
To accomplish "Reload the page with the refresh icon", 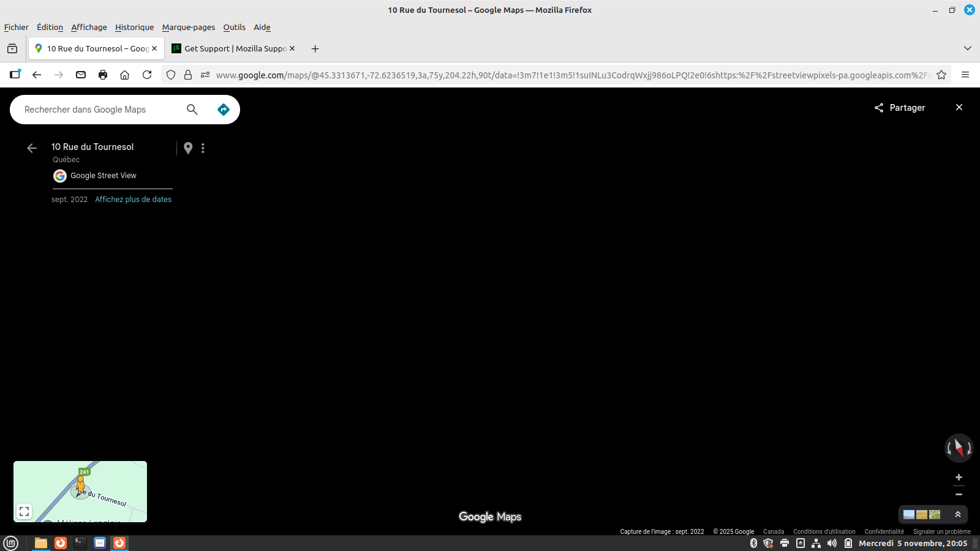I will (x=147, y=75).
